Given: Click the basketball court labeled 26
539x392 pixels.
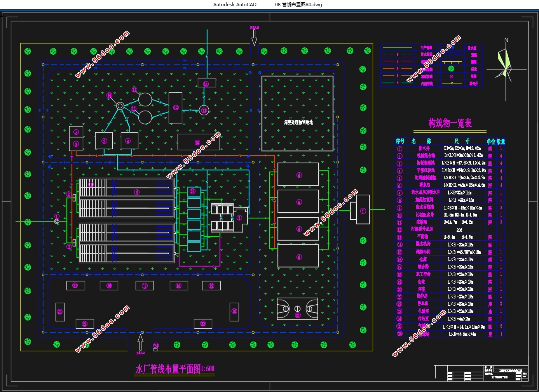Looking at the screenshot, I should point(297,309).
